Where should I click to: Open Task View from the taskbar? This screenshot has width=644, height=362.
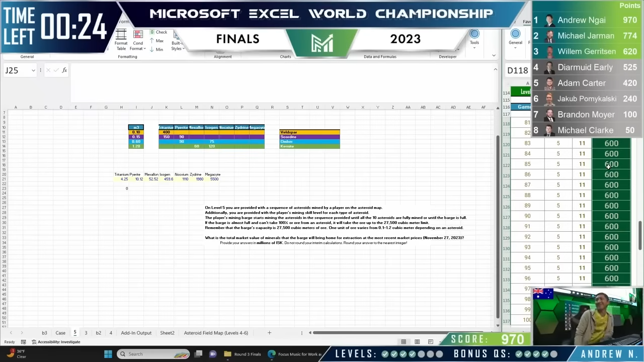[199, 354]
